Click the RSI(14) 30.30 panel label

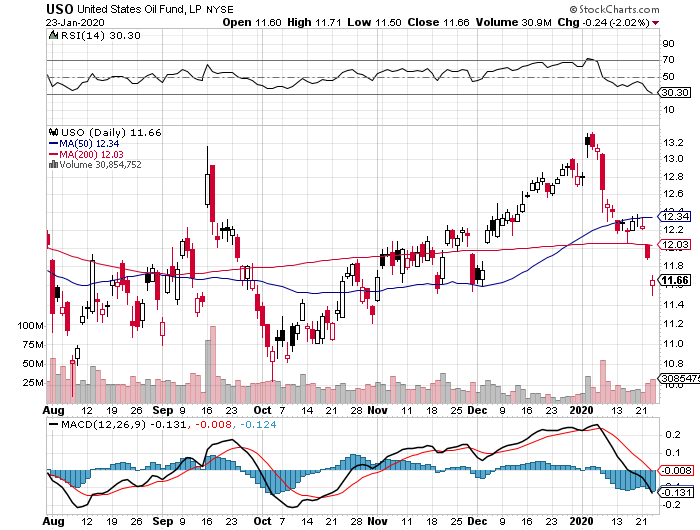pos(100,35)
